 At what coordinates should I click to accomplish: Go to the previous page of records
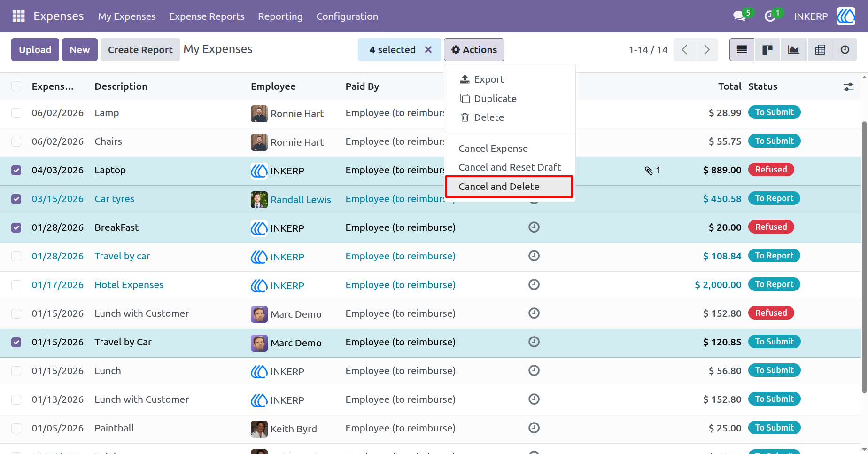(684, 49)
